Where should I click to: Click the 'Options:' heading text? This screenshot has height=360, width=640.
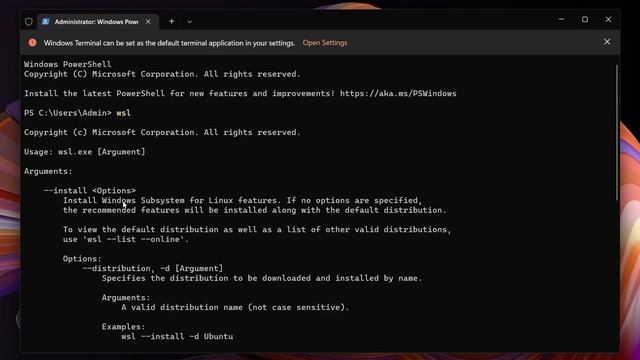(82, 259)
